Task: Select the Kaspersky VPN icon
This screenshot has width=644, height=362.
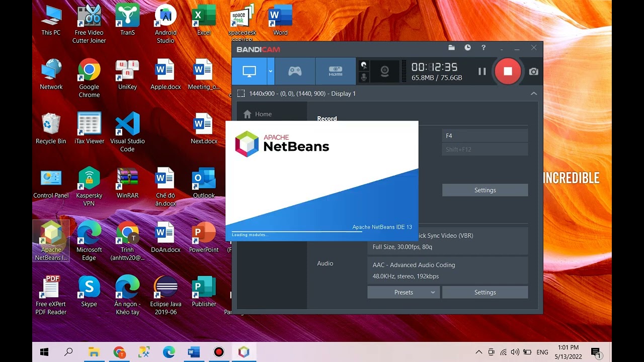Action: [89, 187]
